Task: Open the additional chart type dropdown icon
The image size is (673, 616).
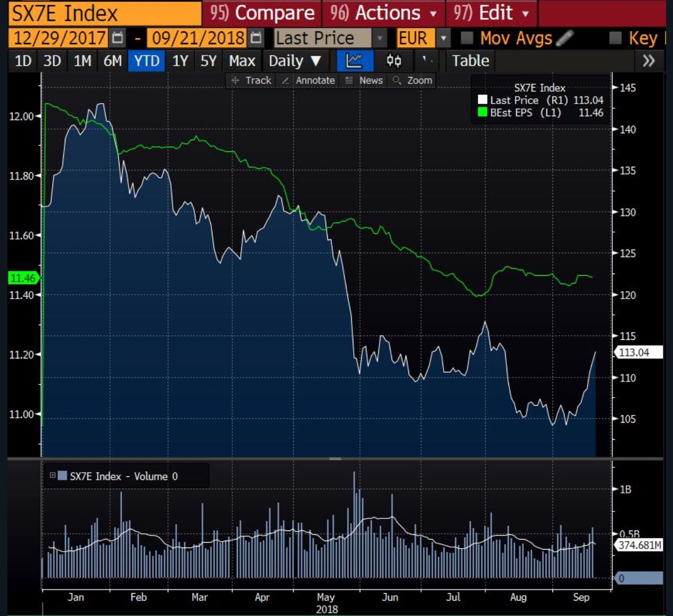Action: (x=427, y=61)
